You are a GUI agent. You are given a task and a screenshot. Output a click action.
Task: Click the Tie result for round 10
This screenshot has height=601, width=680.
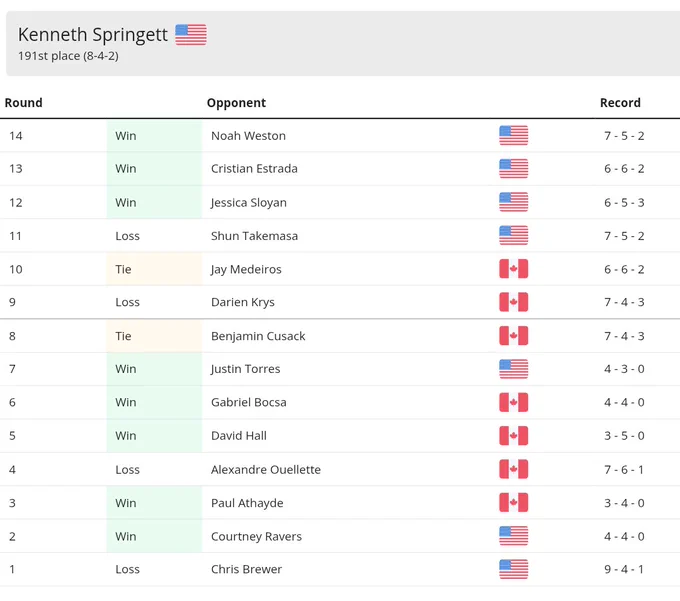[123, 269]
